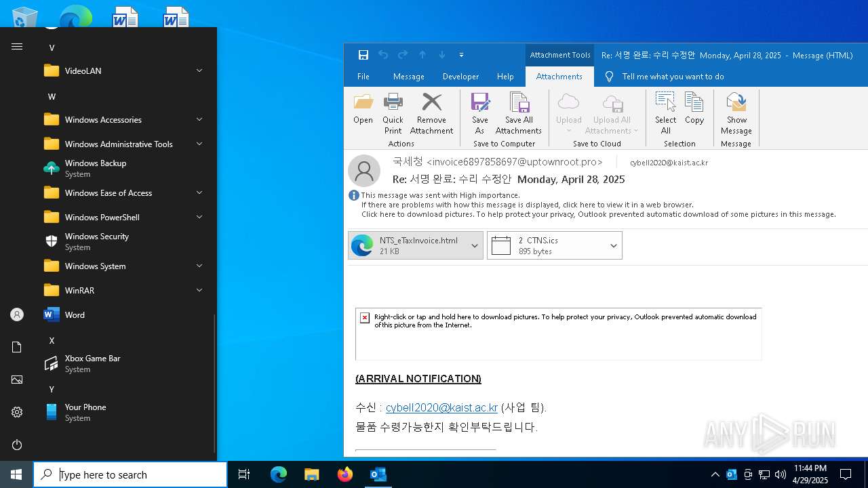Expand the Windows PowerShell folder
This screenshot has height=488, width=868.
point(125,217)
